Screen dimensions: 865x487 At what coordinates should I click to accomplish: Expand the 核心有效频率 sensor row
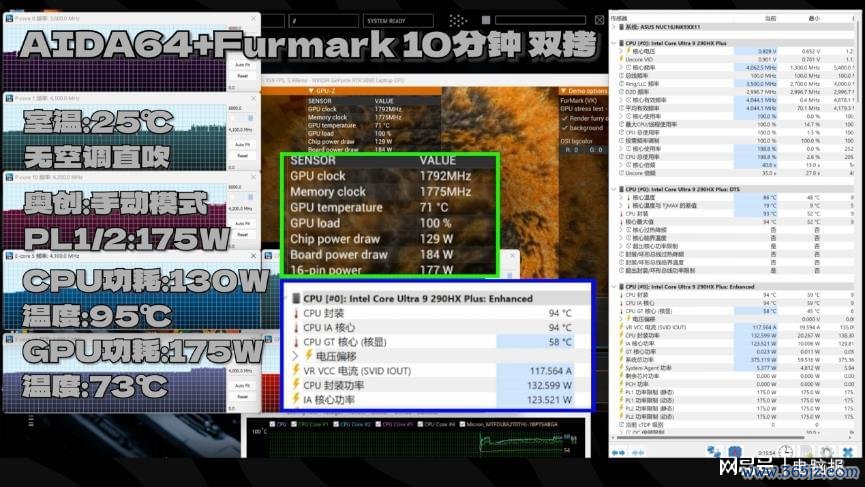click(x=621, y=100)
